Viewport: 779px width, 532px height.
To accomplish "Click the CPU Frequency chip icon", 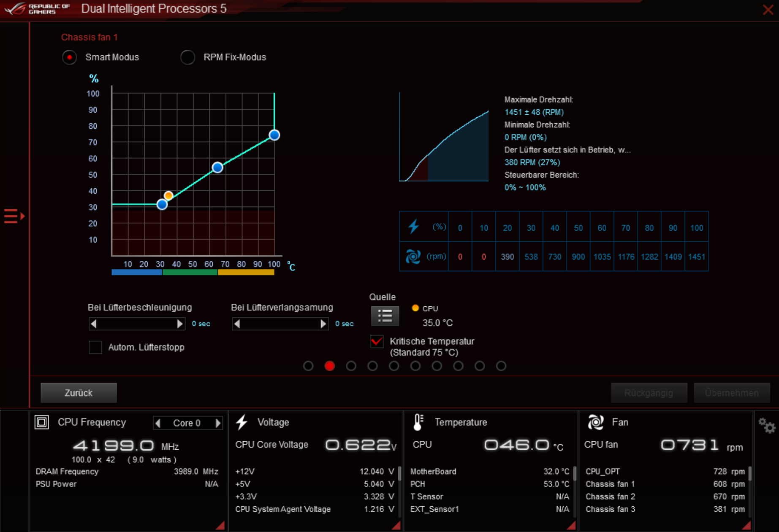I will (x=42, y=422).
